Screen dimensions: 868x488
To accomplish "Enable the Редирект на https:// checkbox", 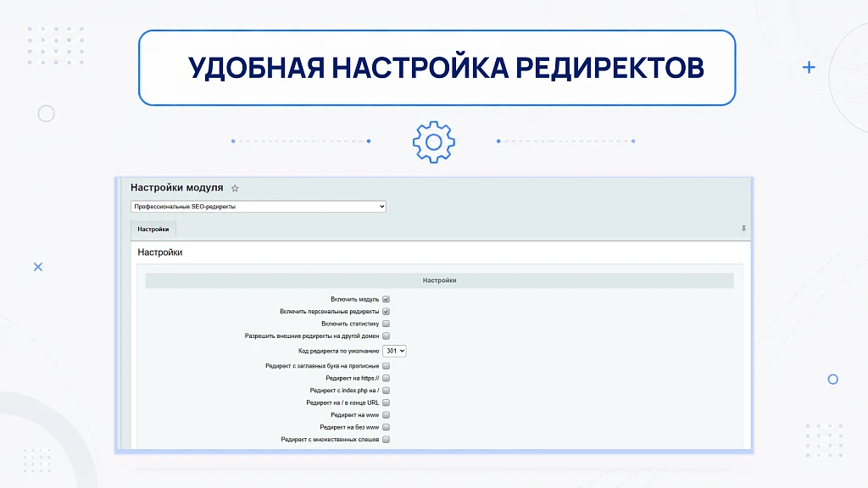I will [386, 378].
